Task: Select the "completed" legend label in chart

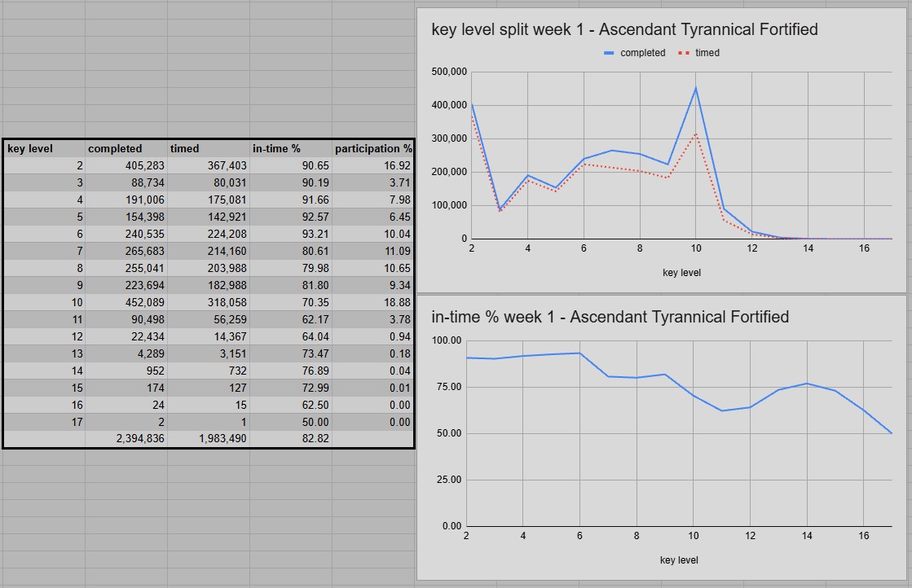Action: [642, 53]
